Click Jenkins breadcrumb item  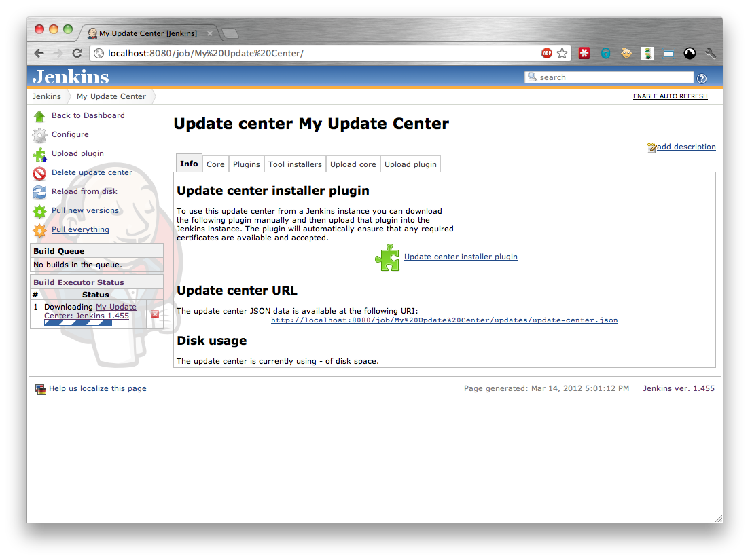47,96
